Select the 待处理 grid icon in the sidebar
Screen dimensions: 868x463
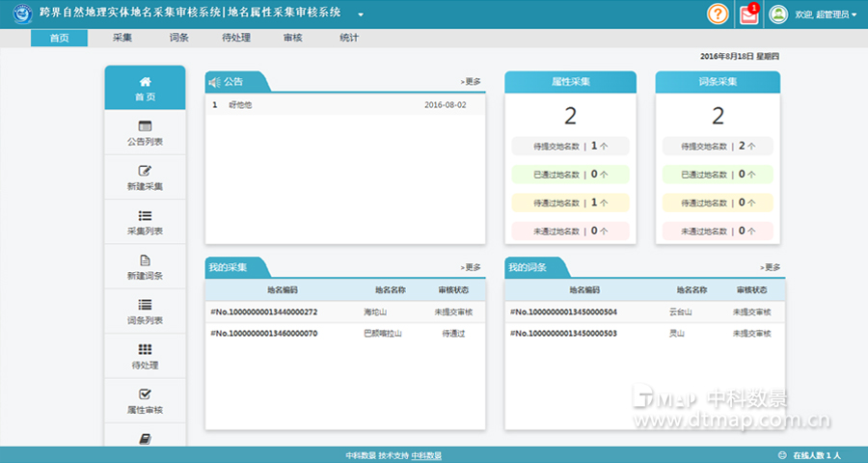[145, 349]
